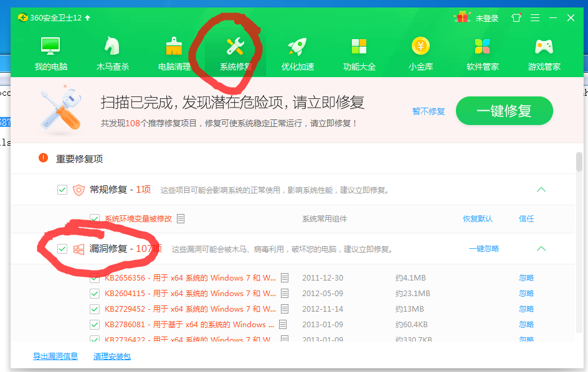The image size is (588, 372).
Task: Click the 系统环境变量被修改 item name
Action: point(138,218)
